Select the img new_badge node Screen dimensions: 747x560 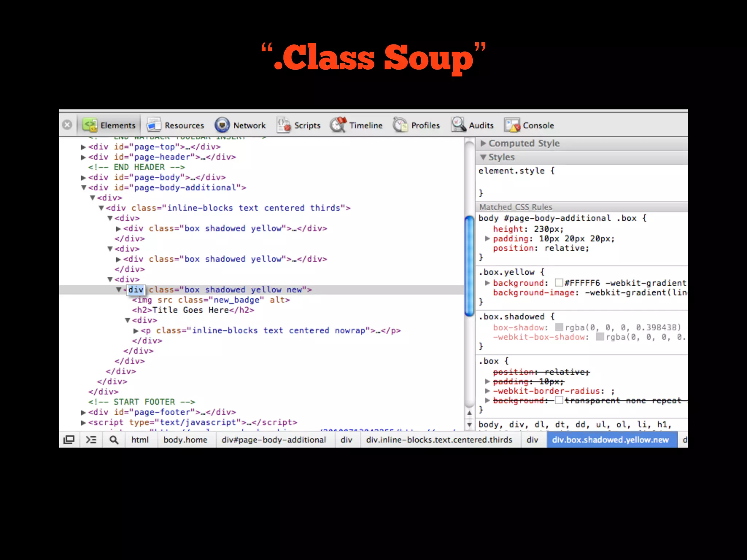click(x=211, y=300)
